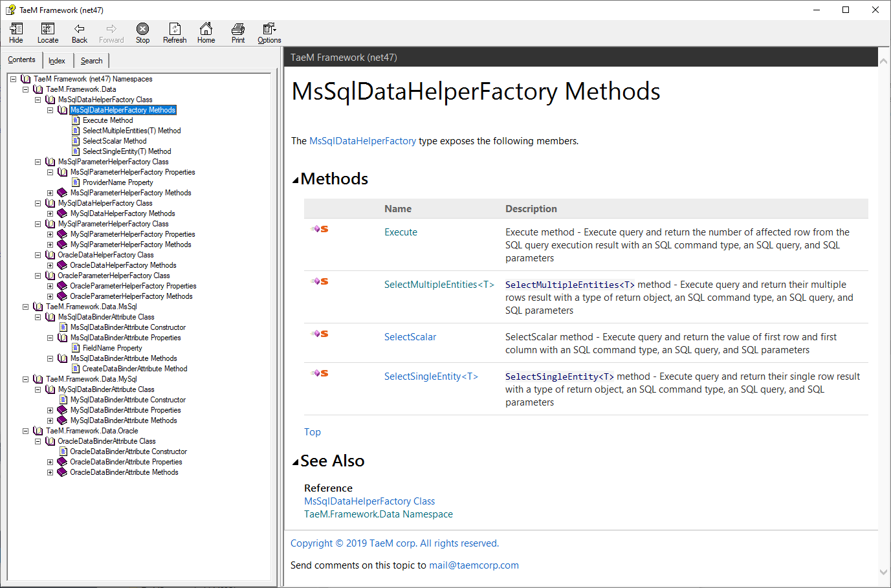This screenshot has height=588, width=891.
Task: Collapse the Methods section heading triangle
Action: [296, 180]
